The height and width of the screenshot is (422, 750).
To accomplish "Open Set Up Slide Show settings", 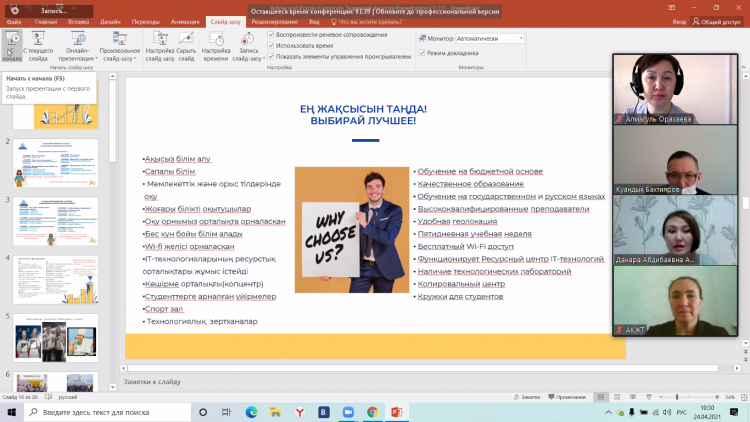I will tap(160, 44).
